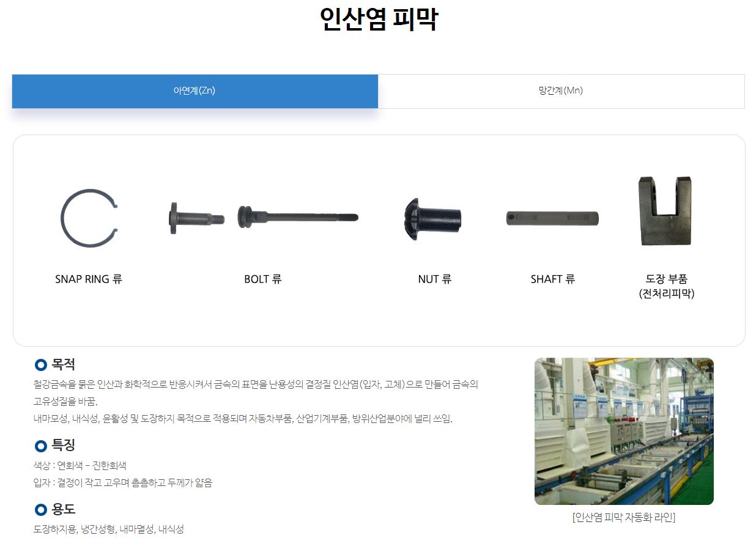This screenshot has height=541, width=756.
Task: Click the SNAP RING 류 label
Action: tap(89, 279)
